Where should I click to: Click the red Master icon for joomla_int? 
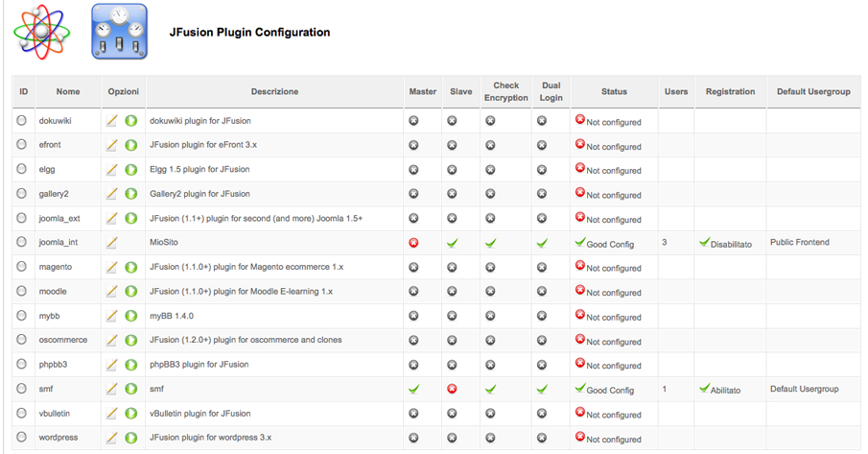413,243
